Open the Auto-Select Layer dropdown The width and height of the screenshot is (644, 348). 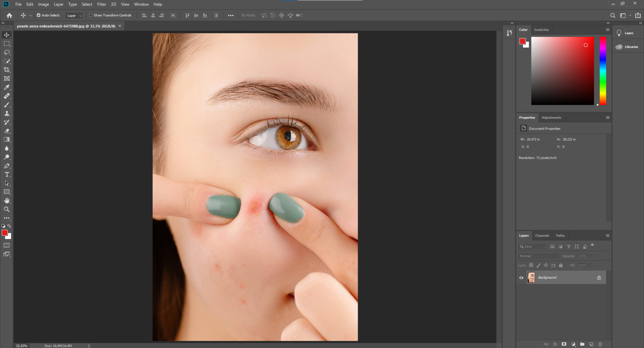[75, 16]
